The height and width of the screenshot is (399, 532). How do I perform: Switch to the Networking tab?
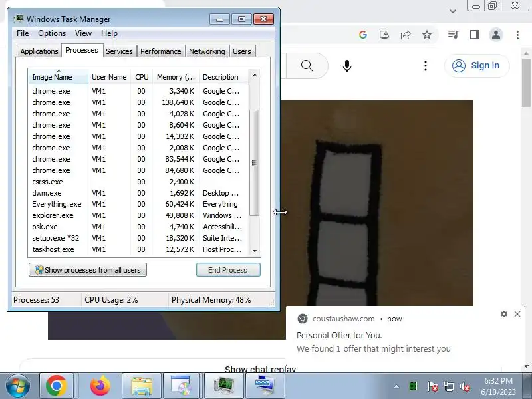pos(207,51)
